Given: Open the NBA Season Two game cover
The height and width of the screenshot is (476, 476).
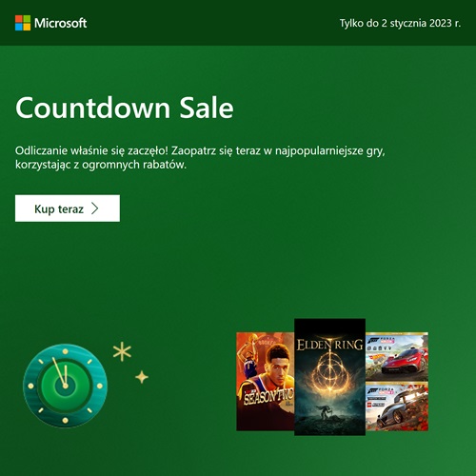Looking at the screenshot, I should pos(266,382).
